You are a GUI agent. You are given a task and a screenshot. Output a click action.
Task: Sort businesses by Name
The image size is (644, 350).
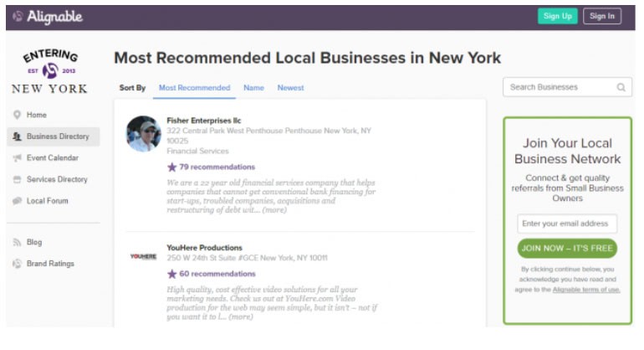click(x=253, y=88)
